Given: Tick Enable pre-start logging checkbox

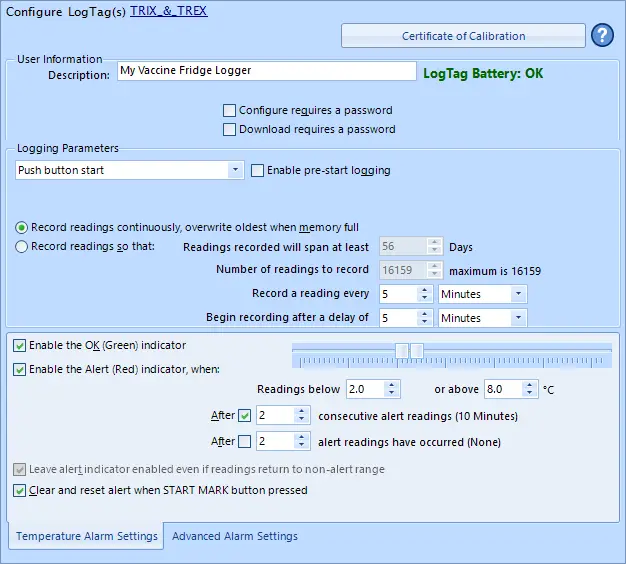Looking at the screenshot, I should point(258,171).
